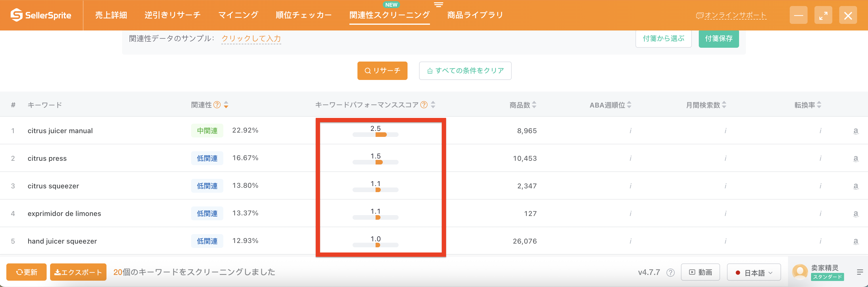
Task: Sort by キーワードパフォーマンススコア arrows
Action: pos(433,105)
